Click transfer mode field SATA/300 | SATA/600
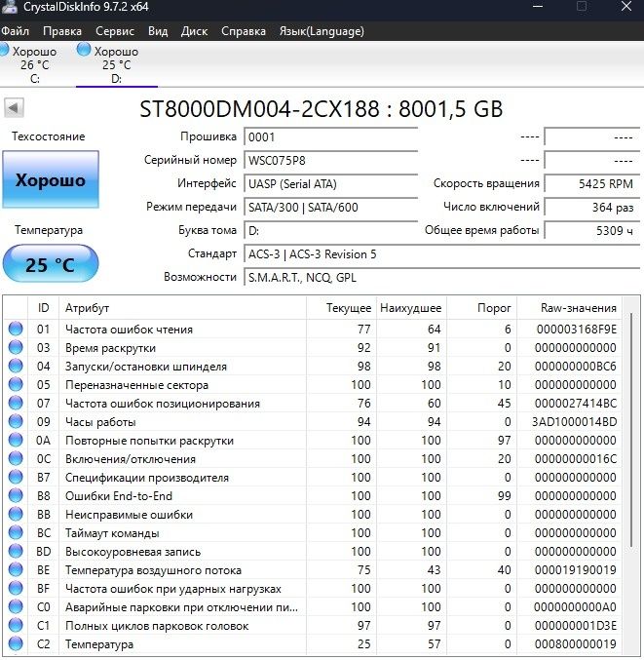 click(x=330, y=207)
